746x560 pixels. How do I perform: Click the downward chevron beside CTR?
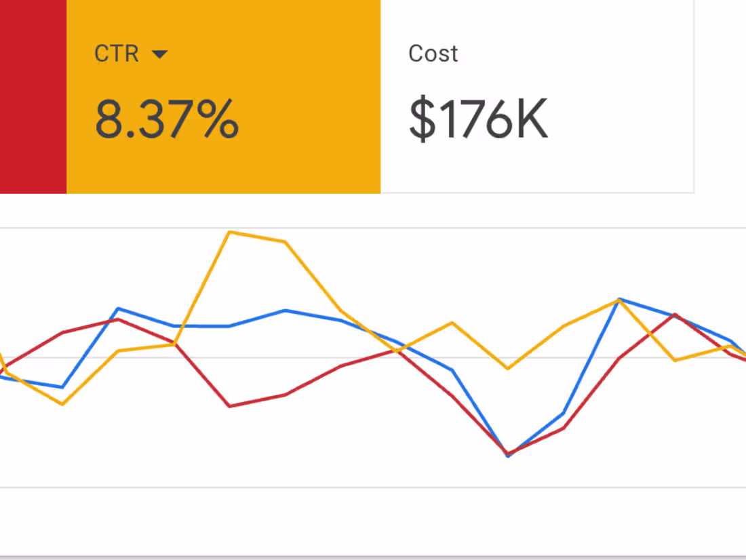click(x=161, y=54)
